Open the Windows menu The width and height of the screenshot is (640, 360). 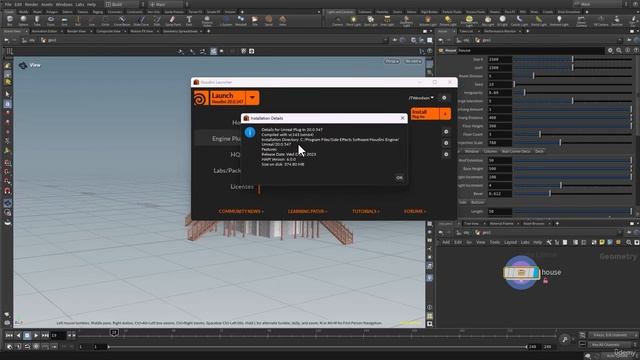click(64, 4)
